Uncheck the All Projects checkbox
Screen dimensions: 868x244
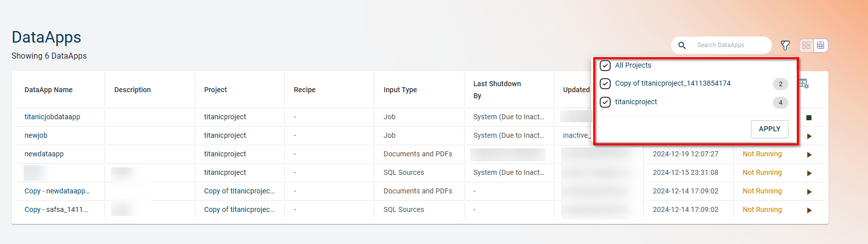(x=605, y=66)
